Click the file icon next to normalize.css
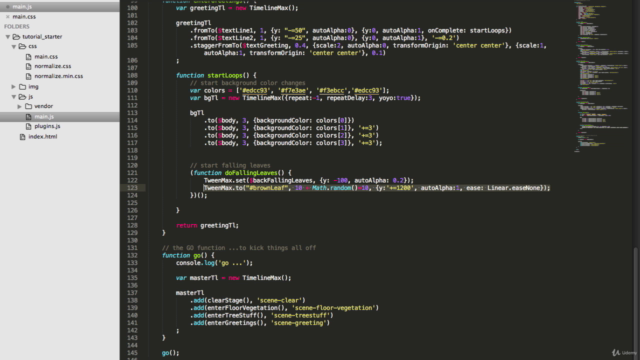This screenshot has width=640, height=360. coord(29,66)
